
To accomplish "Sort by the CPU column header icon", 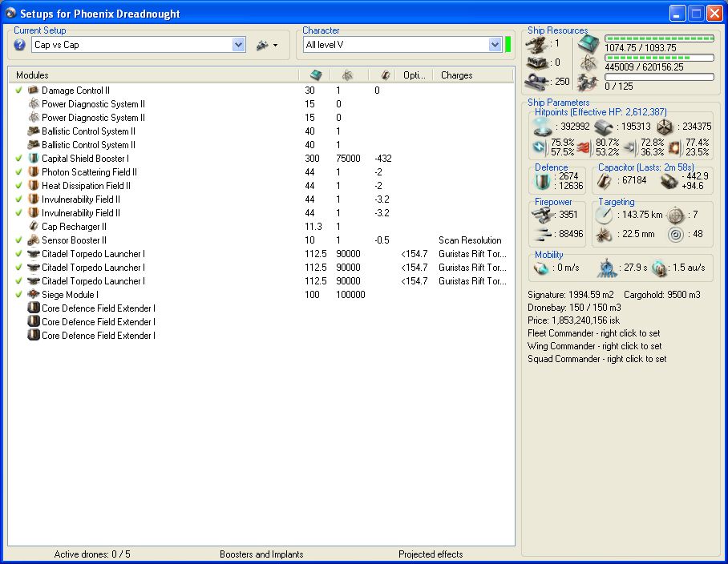I will click(316, 75).
